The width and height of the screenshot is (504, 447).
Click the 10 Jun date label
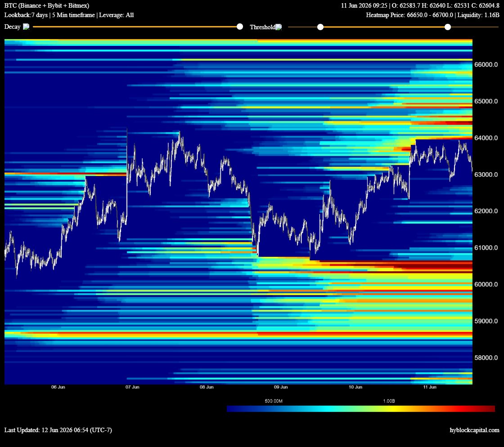pos(355,387)
